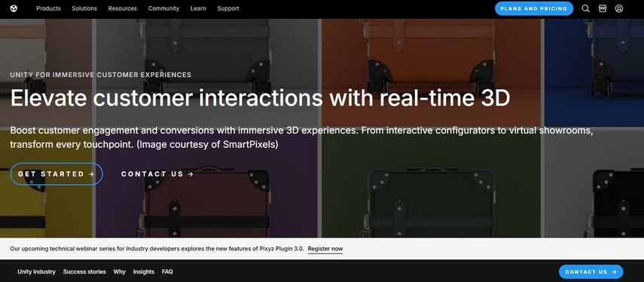
Task: Jump to the Insights section
Action: [x=144, y=271]
